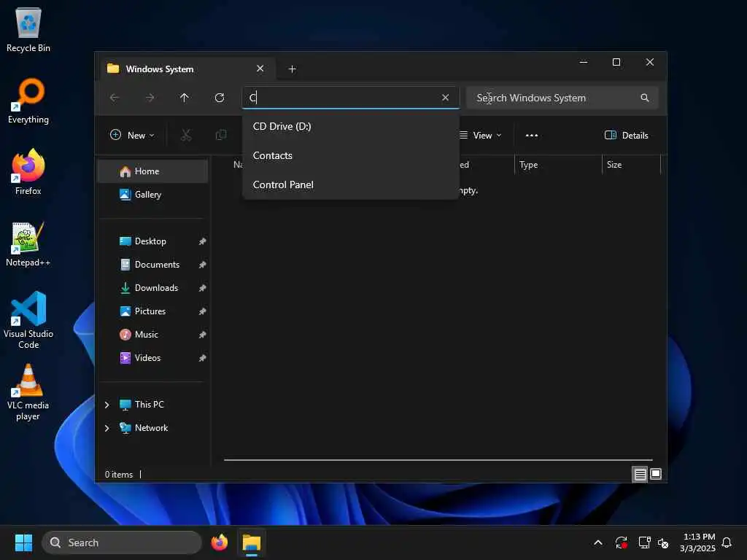Select the Everything desktop shortcut

pos(28,101)
